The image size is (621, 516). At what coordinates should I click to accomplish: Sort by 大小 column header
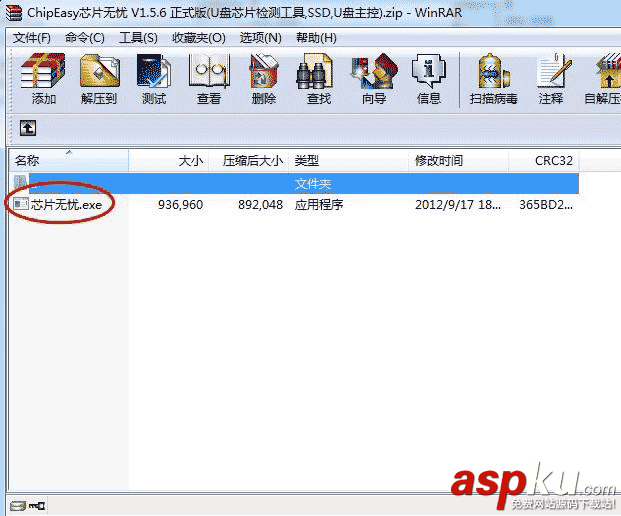click(x=169, y=160)
